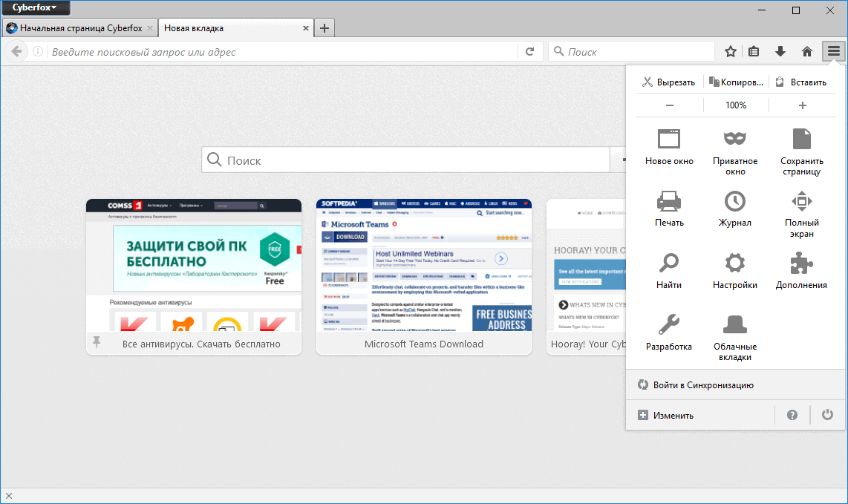848x504 pixels.
Task: Reset zoom by clicking 100%
Action: (x=736, y=105)
